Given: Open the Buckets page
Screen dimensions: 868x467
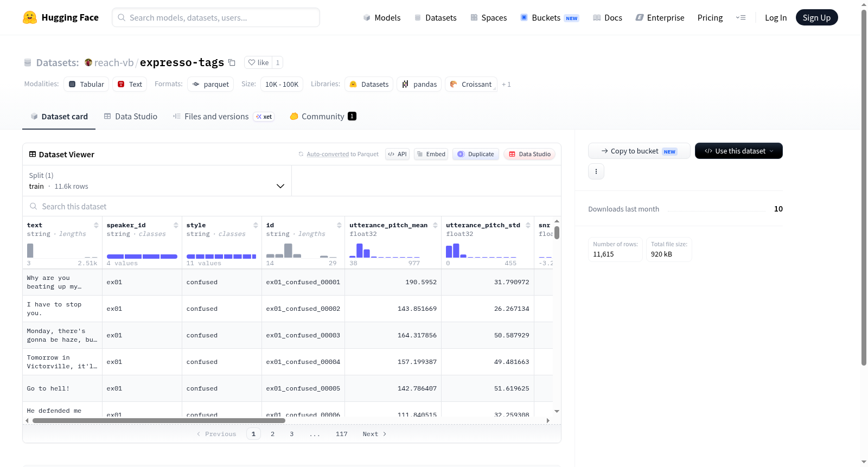Looking at the screenshot, I should (x=550, y=17).
